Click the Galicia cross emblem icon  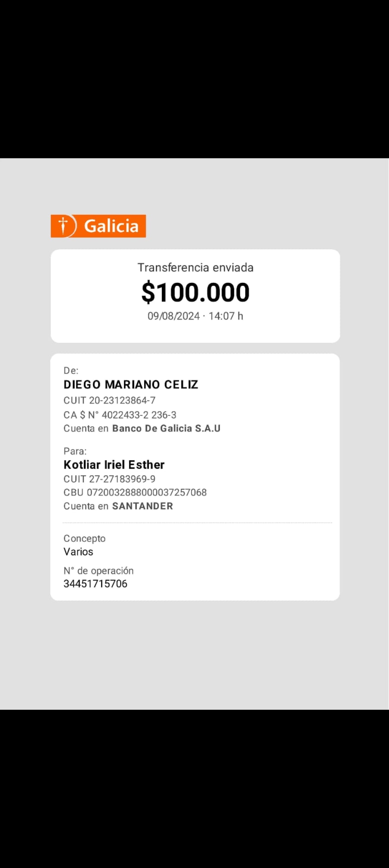(x=63, y=226)
